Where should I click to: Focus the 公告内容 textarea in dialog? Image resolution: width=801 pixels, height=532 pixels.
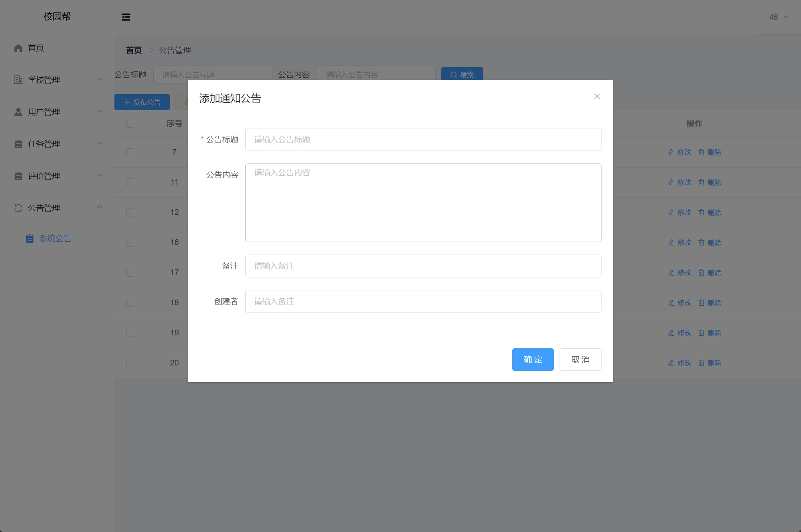(423, 203)
